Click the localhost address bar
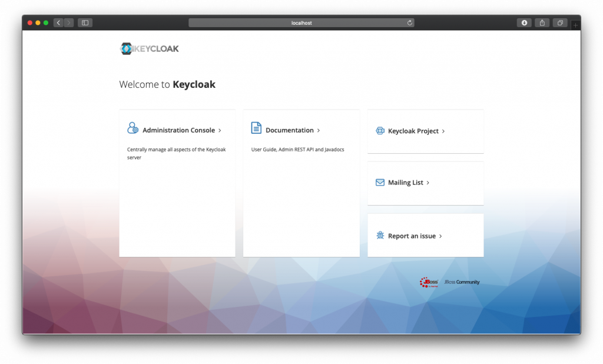Image resolution: width=603 pixels, height=364 pixels. pyautogui.click(x=301, y=23)
